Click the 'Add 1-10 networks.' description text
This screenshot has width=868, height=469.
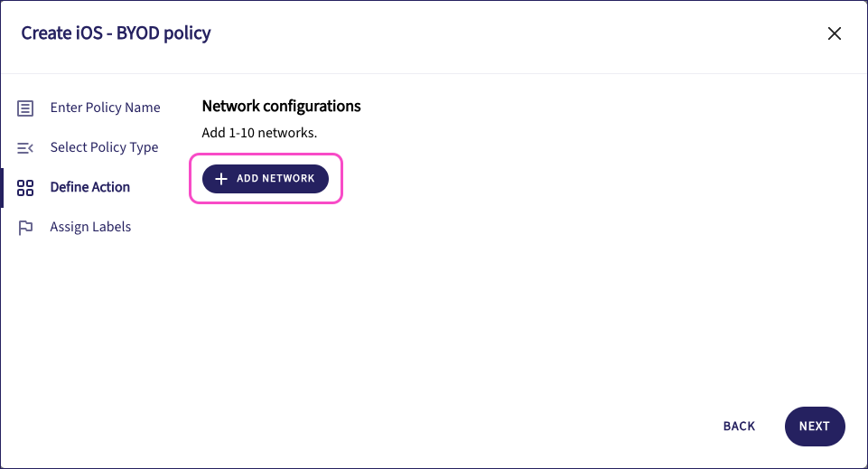point(259,133)
